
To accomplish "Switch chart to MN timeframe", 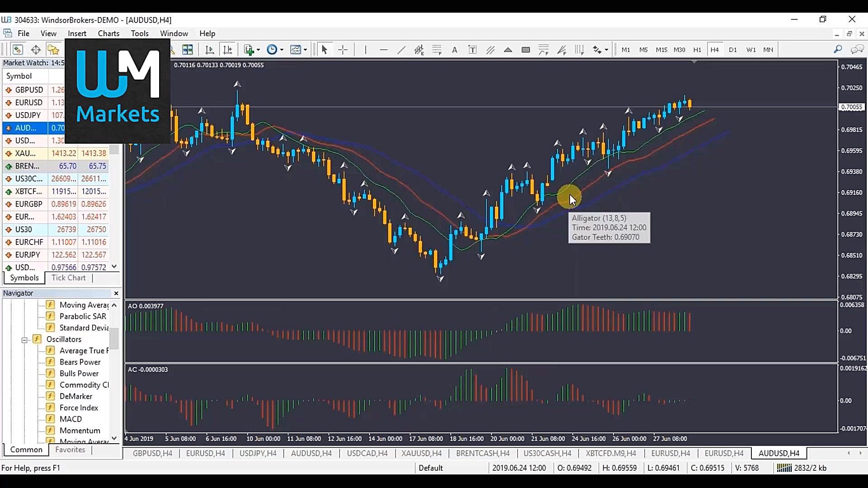I will click(x=768, y=50).
